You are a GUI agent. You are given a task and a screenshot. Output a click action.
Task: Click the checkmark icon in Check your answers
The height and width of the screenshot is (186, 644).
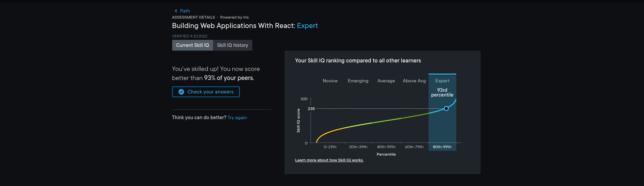click(181, 92)
